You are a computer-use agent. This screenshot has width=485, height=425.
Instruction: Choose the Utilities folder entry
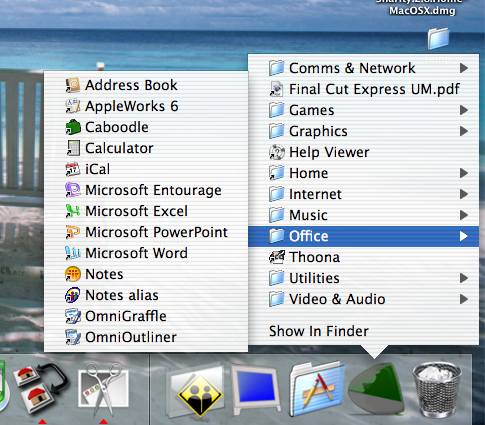click(363, 278)
